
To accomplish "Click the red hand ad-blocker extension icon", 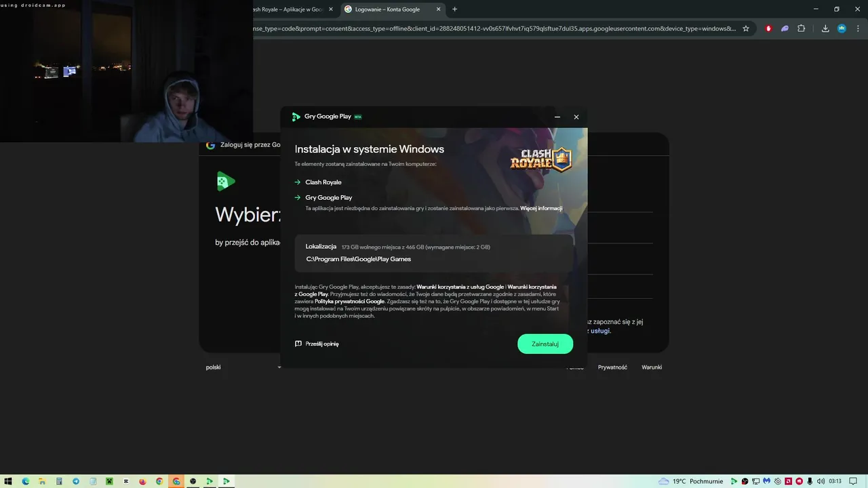I will coord(768,28).
